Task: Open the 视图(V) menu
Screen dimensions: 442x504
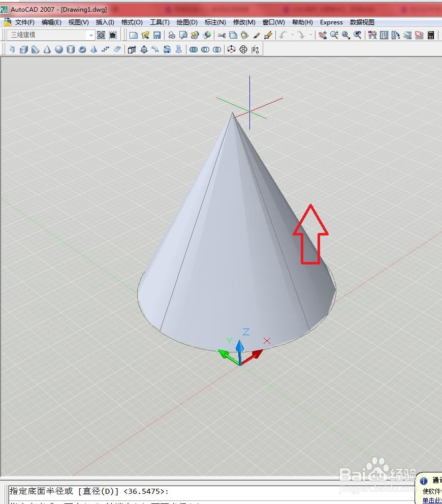Action: tap(78, 22)
